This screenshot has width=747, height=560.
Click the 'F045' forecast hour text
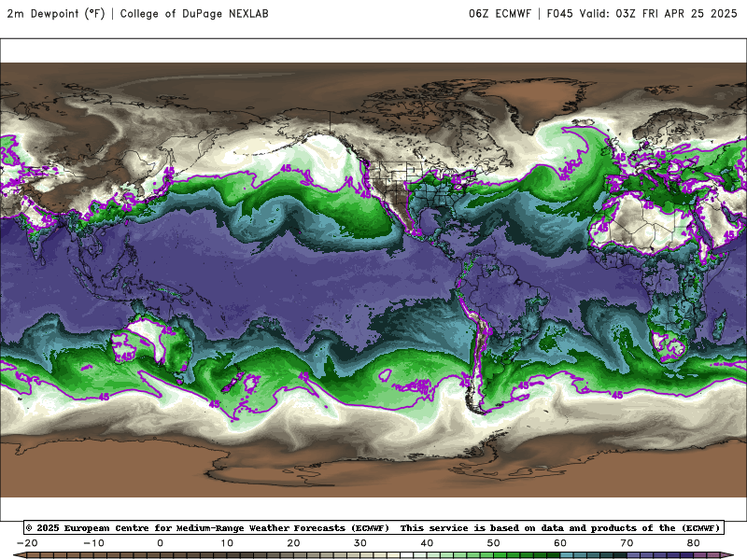[x=559, y=13]
